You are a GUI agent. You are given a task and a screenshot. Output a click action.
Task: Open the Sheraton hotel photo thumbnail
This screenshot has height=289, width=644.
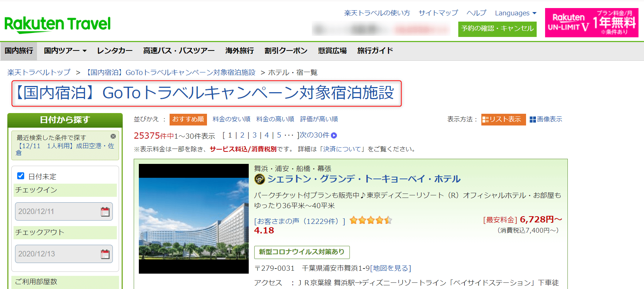194,219
